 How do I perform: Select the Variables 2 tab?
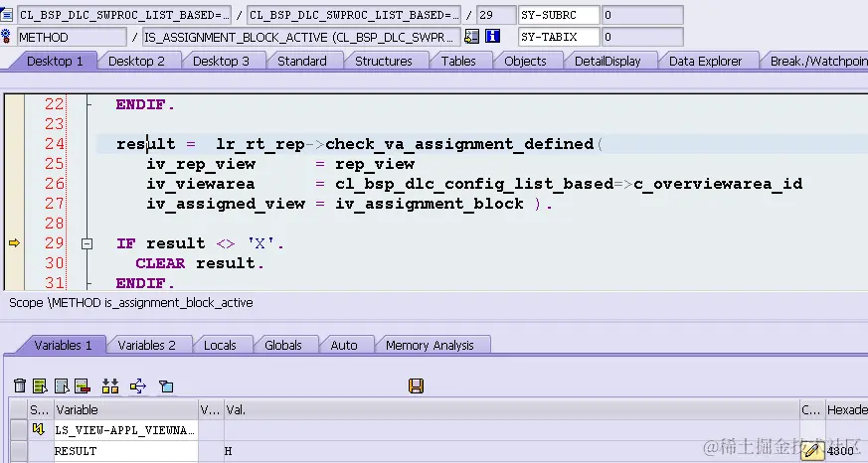[147, 345]
